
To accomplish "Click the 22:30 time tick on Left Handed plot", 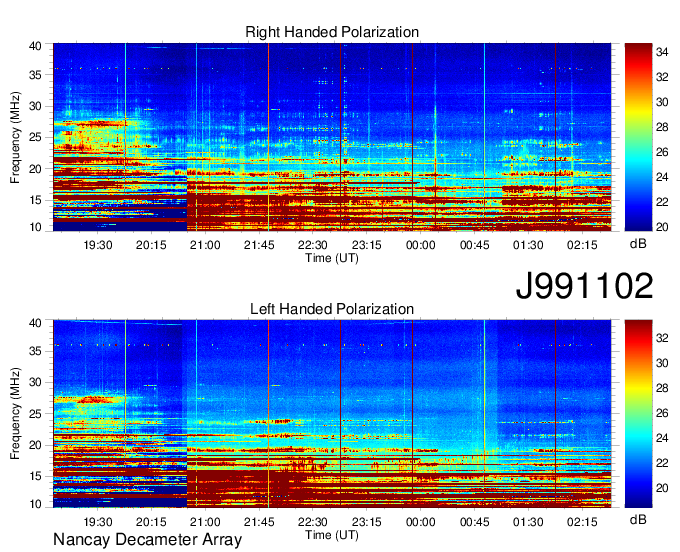I will [x=313, y=522].
